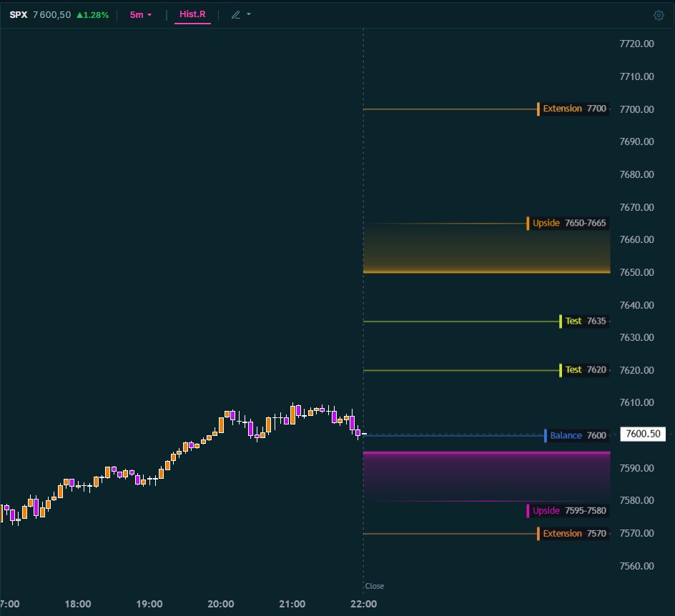
Task: Click the magenta 7595-7580 shaded zone
Action: click(x=486, y=477)
